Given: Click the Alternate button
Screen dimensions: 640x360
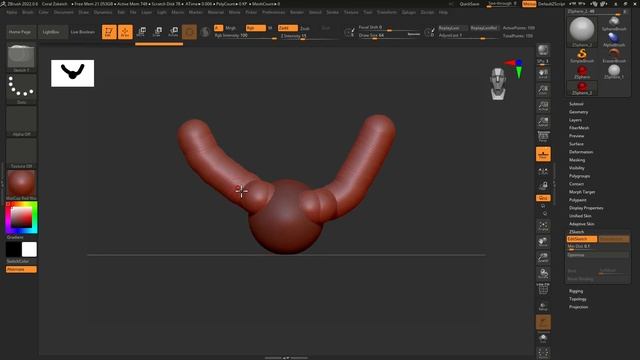Looking at the screenshot, I should point(21,269).
